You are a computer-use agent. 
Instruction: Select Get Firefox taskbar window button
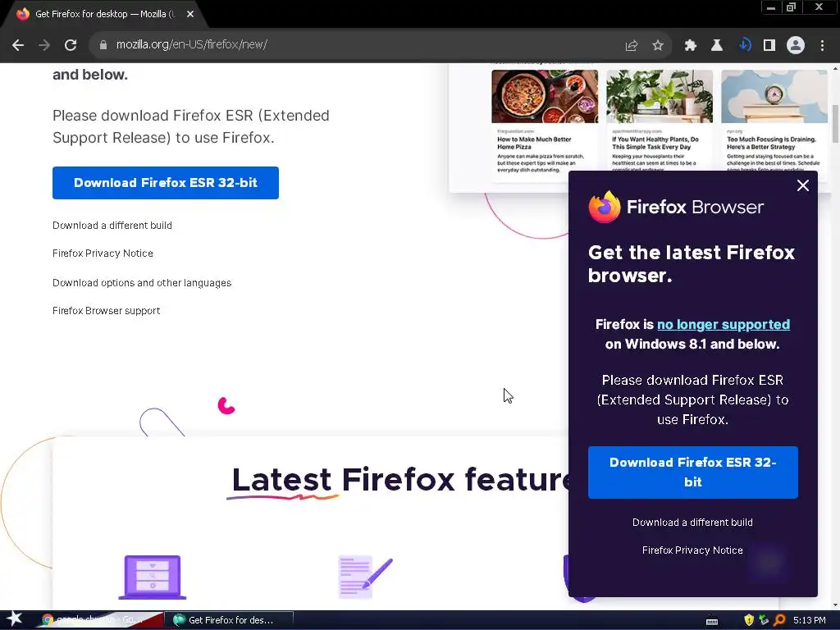pos(229,620)
